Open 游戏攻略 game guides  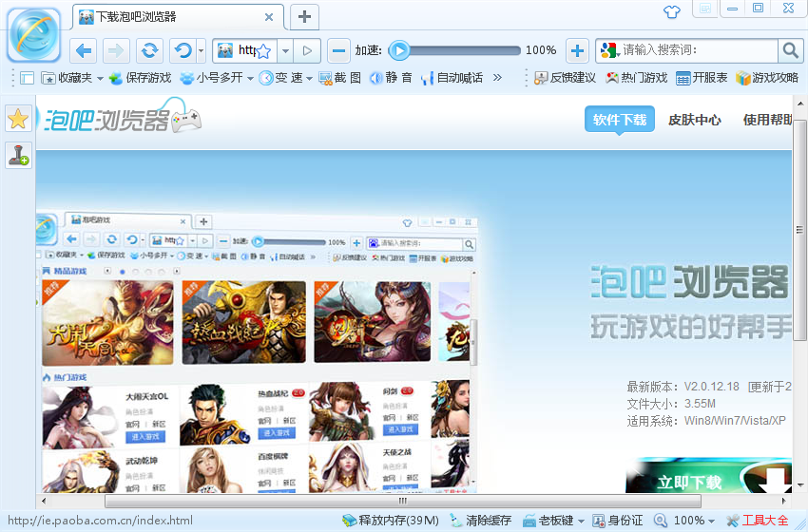tap(767, 78)
